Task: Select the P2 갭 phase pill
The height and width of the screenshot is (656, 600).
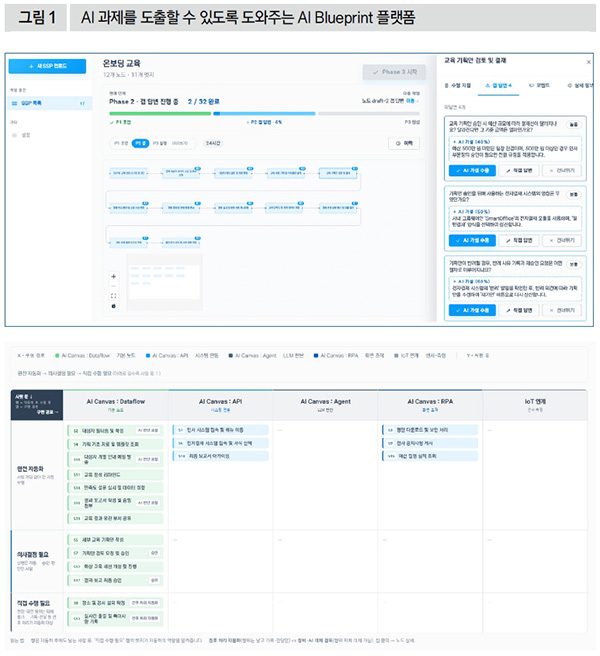Action: pos(140,143)
